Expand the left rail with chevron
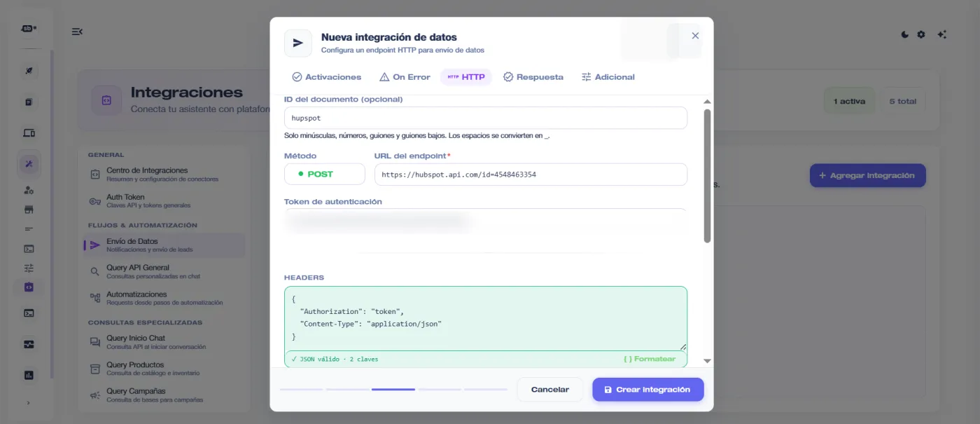Image resolution: width=980 pixels, height=424 pixels. [x=29, y=403]
